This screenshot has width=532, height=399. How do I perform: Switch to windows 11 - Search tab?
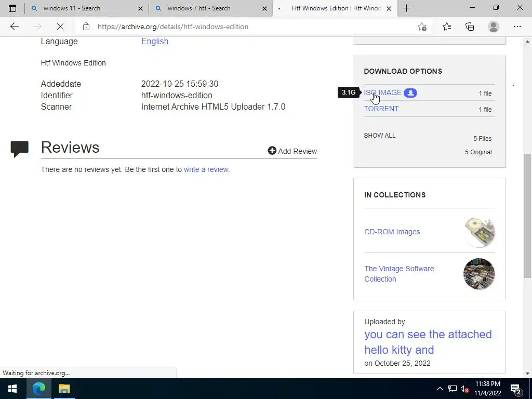pyautogui.click(x=87, y=8)
